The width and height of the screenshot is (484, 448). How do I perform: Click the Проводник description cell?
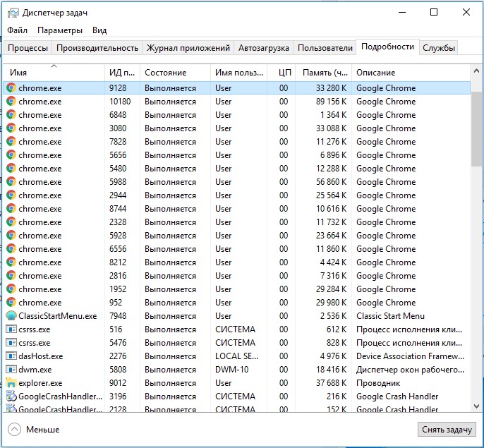(x=378, y=383)
